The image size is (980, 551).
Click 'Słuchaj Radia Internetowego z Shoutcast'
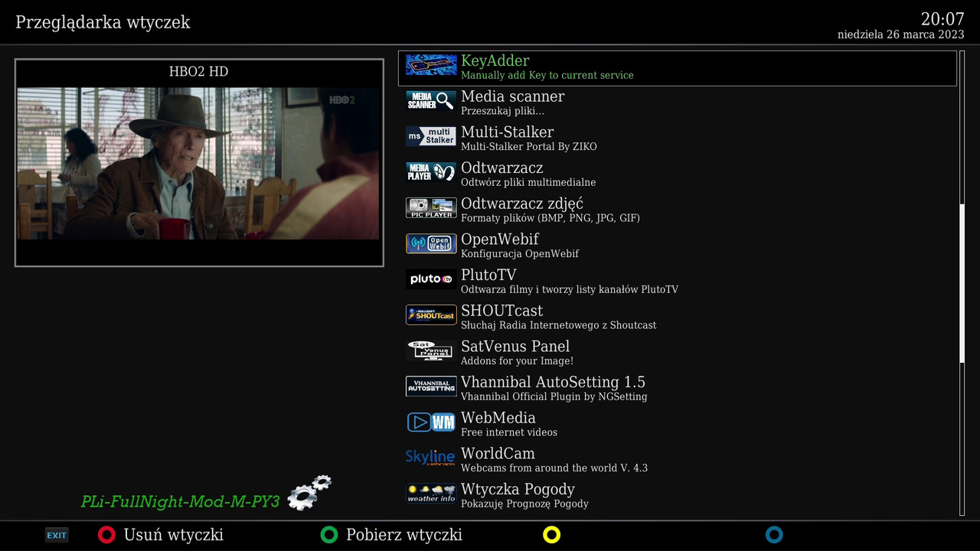coord(559,325)
